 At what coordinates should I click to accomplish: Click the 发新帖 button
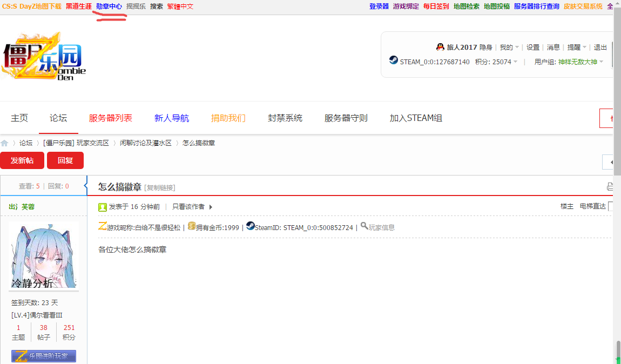[x=22, y=160]
